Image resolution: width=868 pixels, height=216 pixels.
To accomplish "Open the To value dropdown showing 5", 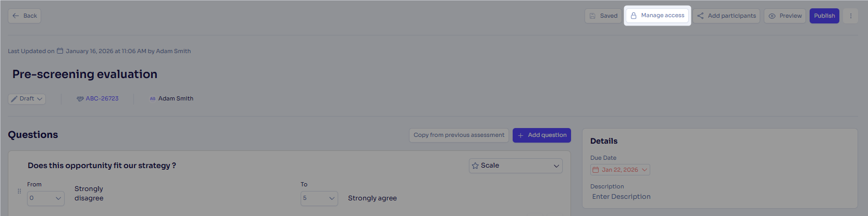I will (x=319, y=198).
